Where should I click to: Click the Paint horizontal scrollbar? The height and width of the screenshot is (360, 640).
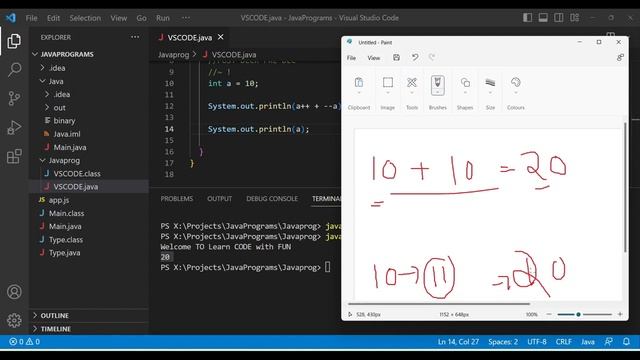[439, 304]
